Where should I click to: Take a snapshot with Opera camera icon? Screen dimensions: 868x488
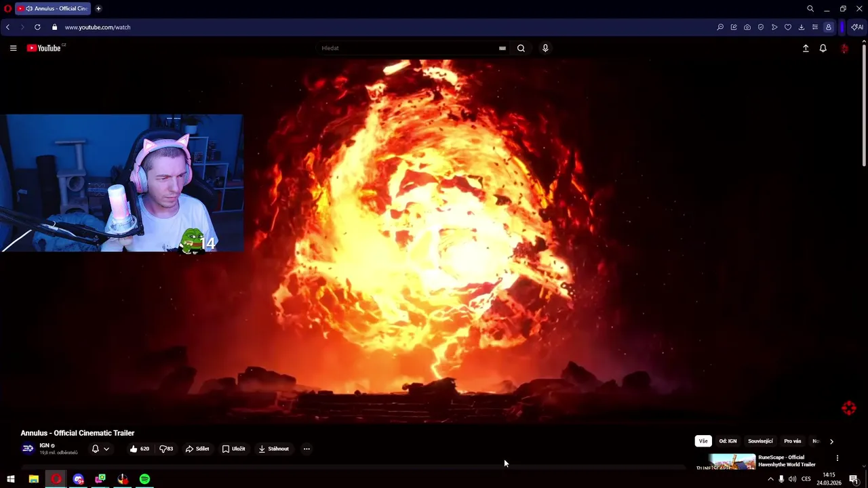click(747, 27)
